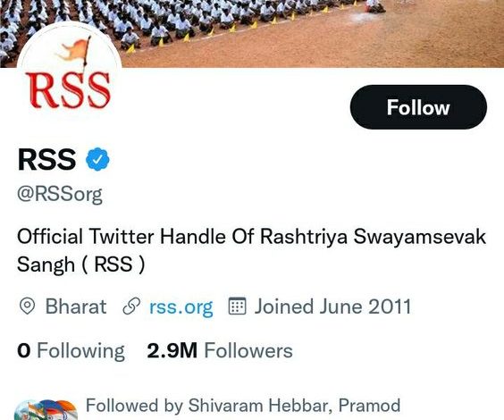Screen dimensions: 504x420
Task: Click the Joined June 2011 text
Action: (x=332, y=307)
